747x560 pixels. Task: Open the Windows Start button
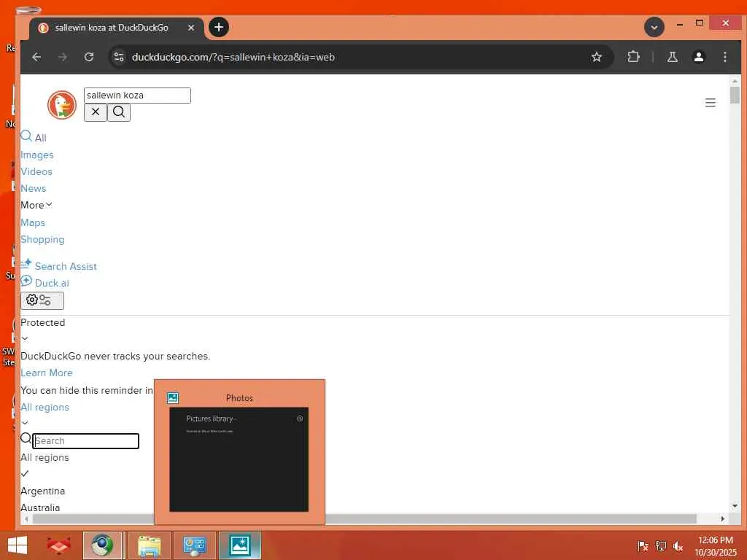[x=18, y=545]
